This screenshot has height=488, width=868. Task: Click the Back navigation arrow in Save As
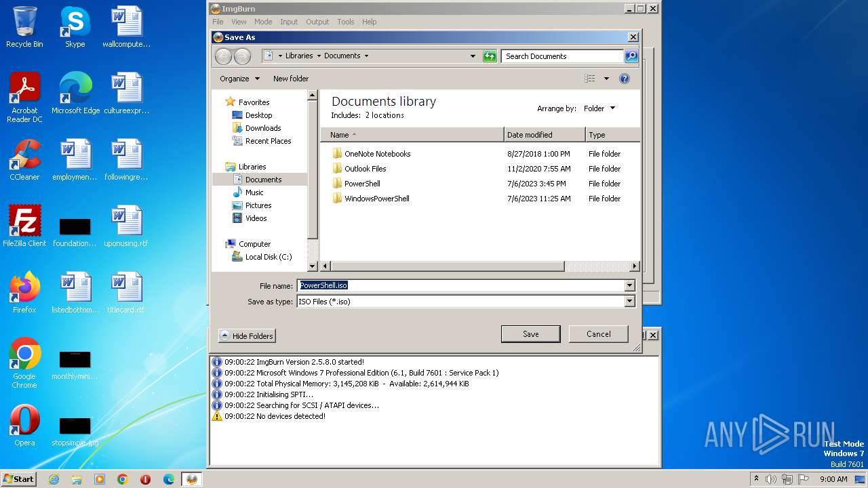click(224, 56)
